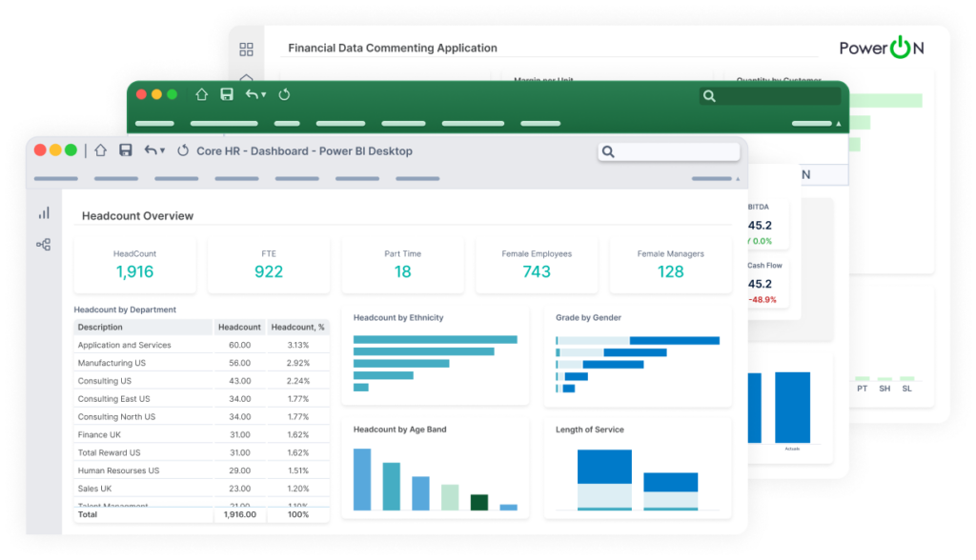Click the Save icon in Power BI toolbar
The height and width of the screenshot is (560, 976).
[x=125, y=150]
